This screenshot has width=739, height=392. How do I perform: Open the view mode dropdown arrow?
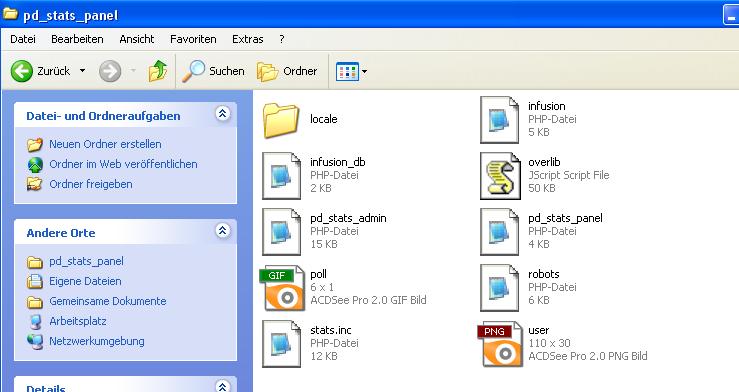coord(364,72)
